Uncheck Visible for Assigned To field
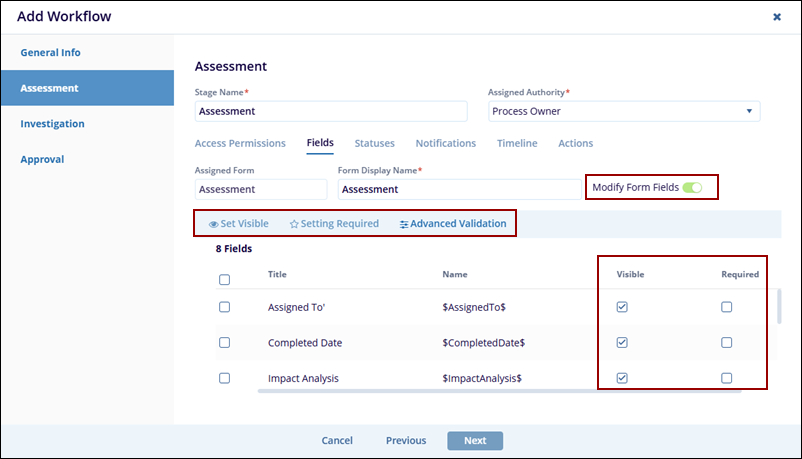This screenshot has height=459, width=802. tap(622, 307)
